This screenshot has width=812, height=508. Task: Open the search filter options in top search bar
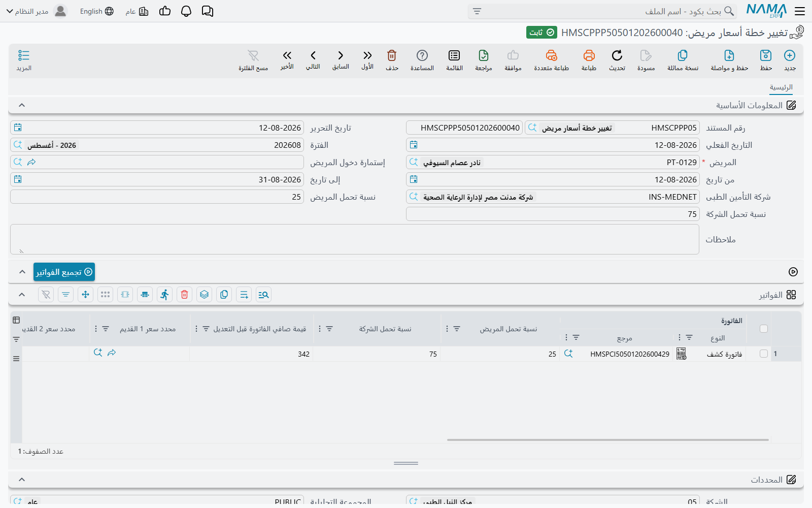pos(477,11)
